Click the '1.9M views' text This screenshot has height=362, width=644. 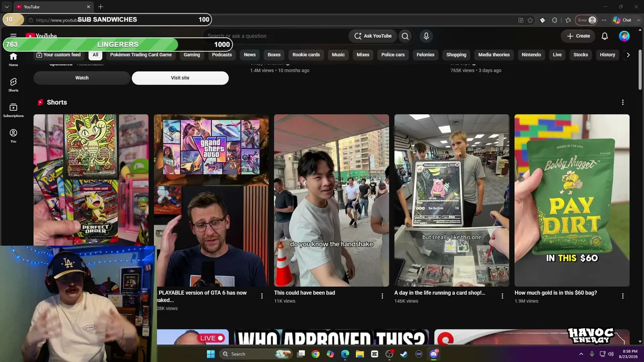click(526, 301)
